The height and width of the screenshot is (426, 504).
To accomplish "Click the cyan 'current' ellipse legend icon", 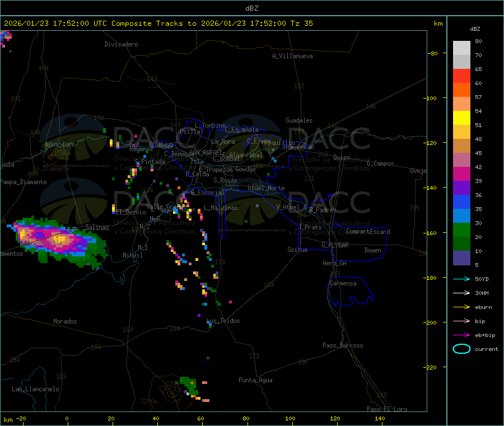I will click(x=461, y=349).
